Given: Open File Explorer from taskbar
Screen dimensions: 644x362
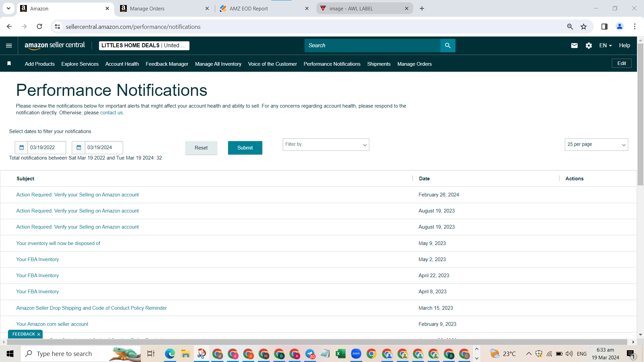Looking at the screenshot, I should (185, 354).
